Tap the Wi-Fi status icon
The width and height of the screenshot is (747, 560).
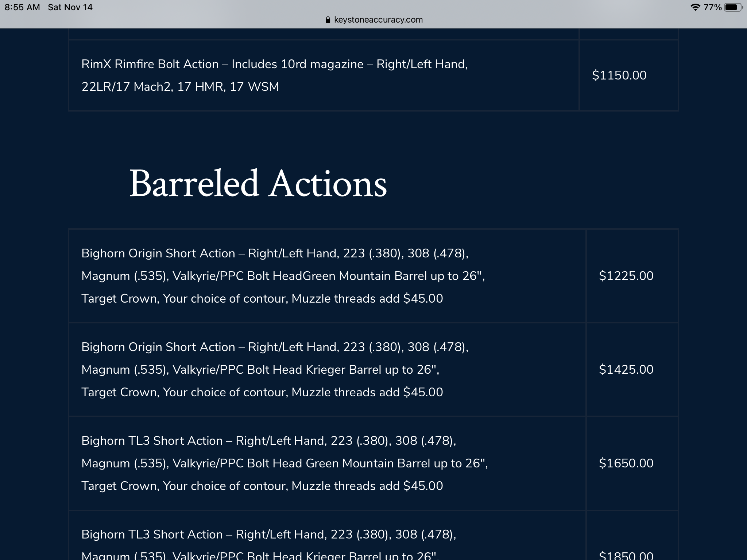[x=695, y=7]
